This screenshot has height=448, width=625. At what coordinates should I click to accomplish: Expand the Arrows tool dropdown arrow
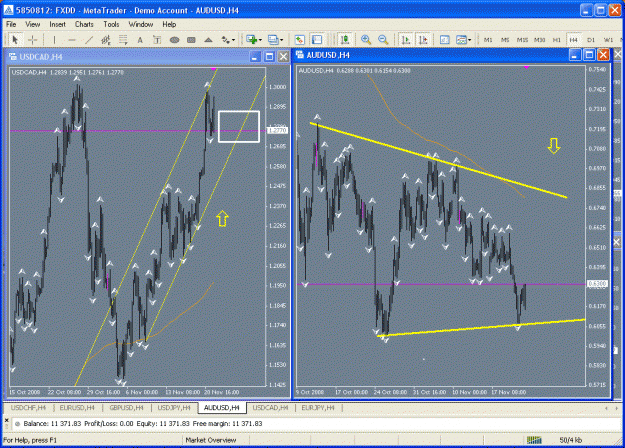pos(234,40)
